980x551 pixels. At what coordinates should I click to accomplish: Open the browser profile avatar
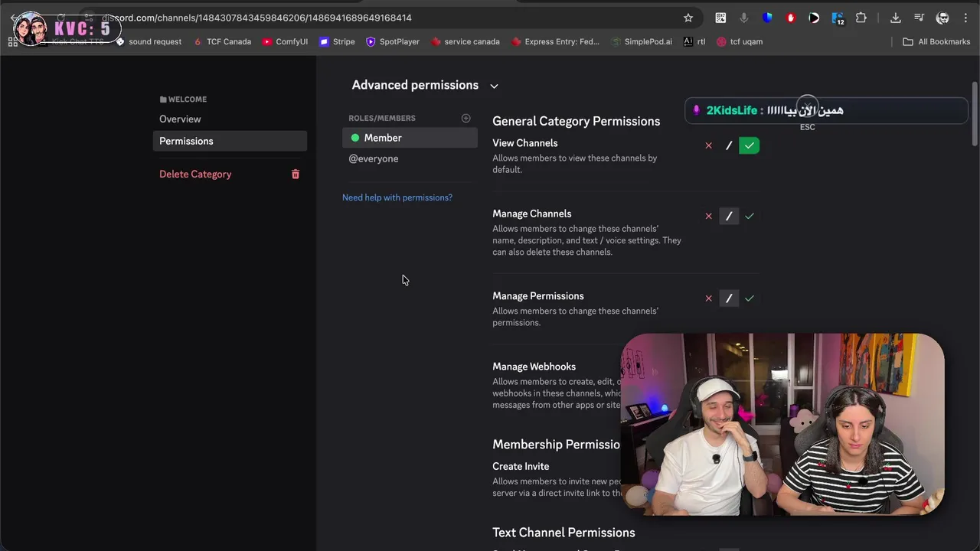pyautogui.click(x=943, y=18)
